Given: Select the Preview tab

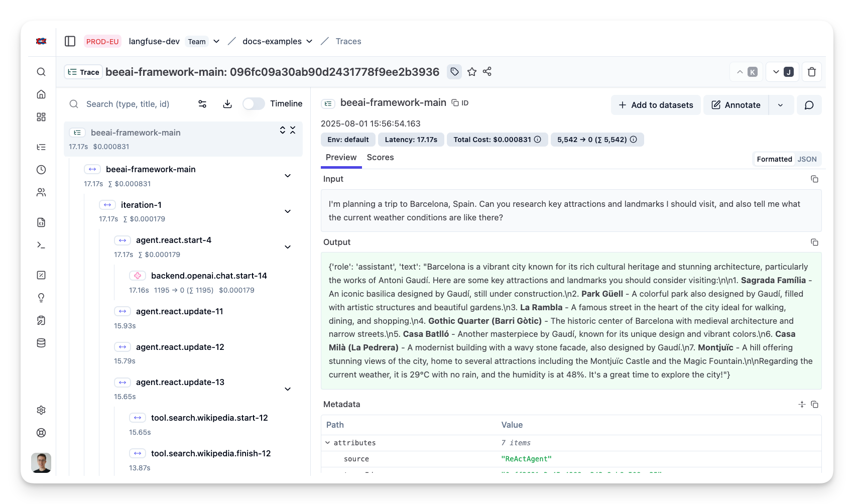Looking at the screenshot, I should pyautogui.click(x=341, y=158).
